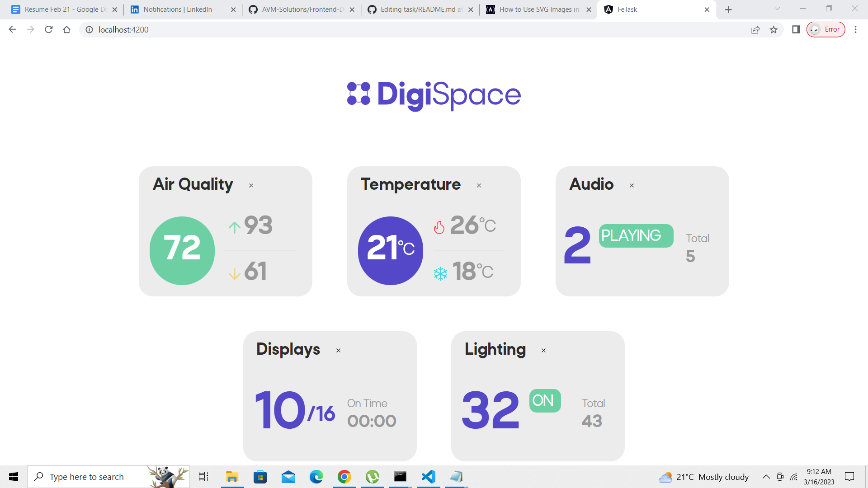Open Visual Studio Code from taskbar
This screenshot has width=868, height=488.
pos(428,477)
